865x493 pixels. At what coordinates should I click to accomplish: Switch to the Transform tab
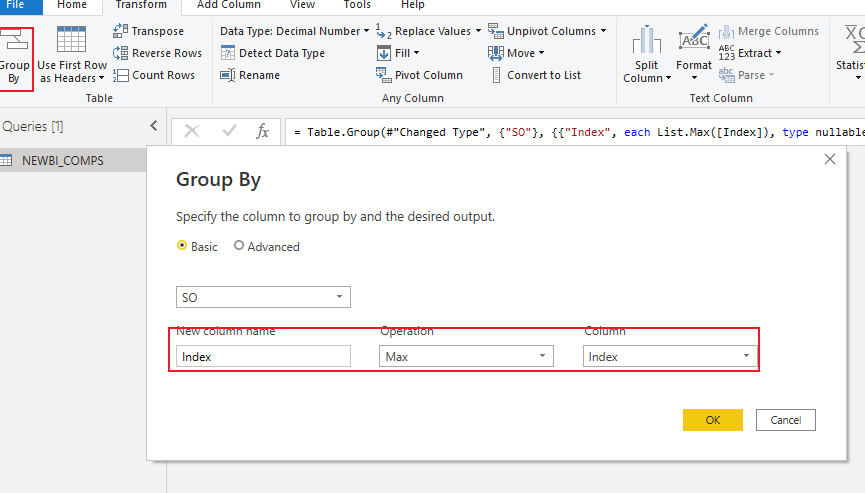tap(141, 6)
